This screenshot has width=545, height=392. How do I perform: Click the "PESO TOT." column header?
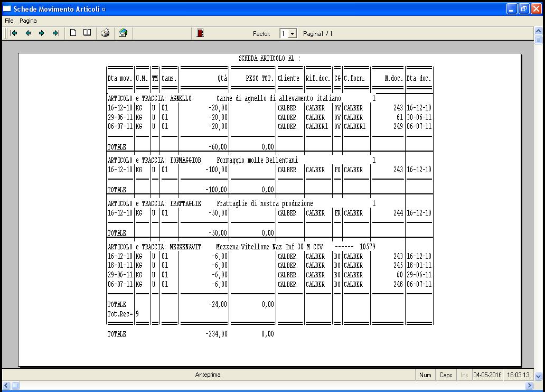(x=260, y=78)
